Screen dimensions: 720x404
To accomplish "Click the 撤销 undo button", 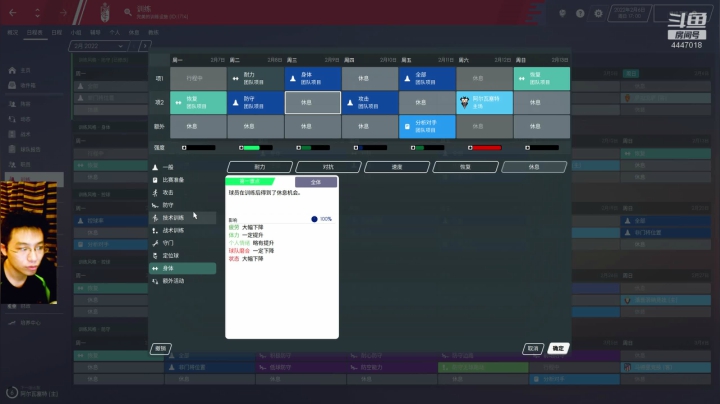I will click(x=161, y=349).
